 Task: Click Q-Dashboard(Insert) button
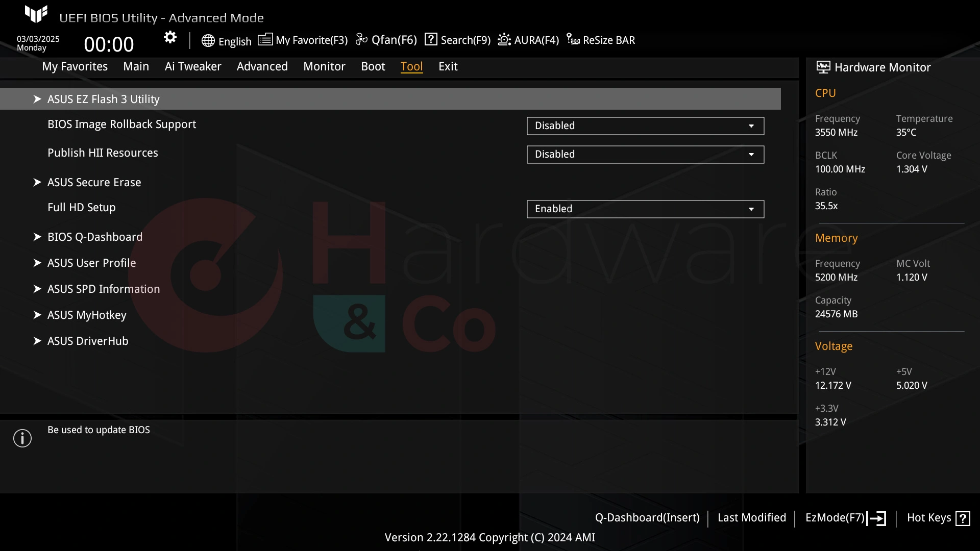[x=647, y=518]
